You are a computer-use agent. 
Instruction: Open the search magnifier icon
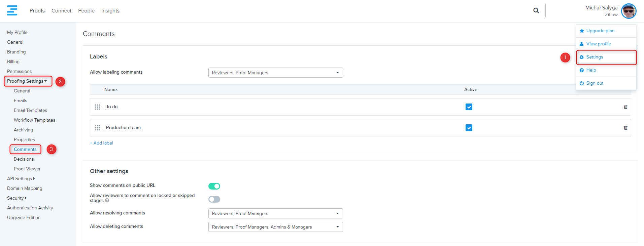pyautogui.click(x=536, y=11)
